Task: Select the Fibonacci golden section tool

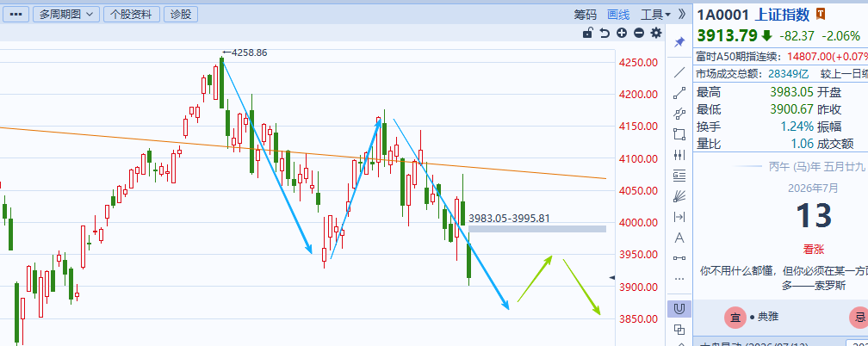Action: pyautogui.click(x=679, y=176)
